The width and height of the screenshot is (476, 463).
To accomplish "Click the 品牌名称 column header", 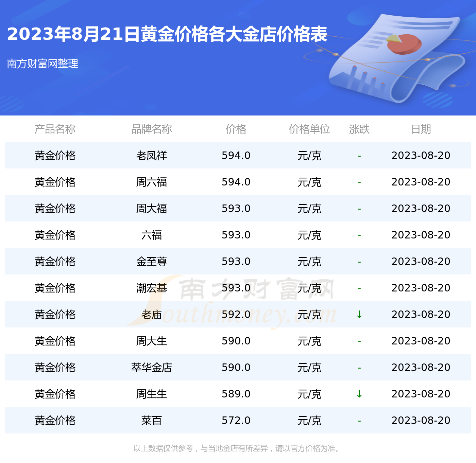I will pyautogui.click(x=152, y=129).
